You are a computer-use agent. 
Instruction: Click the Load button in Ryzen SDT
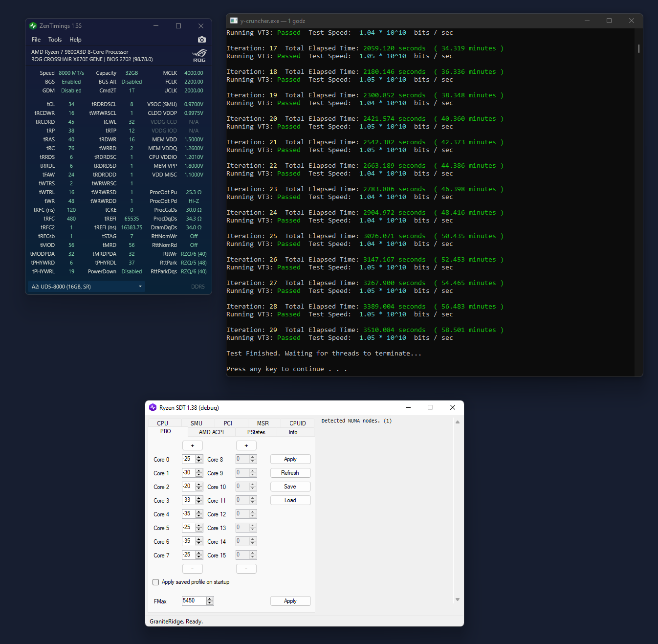290,500
